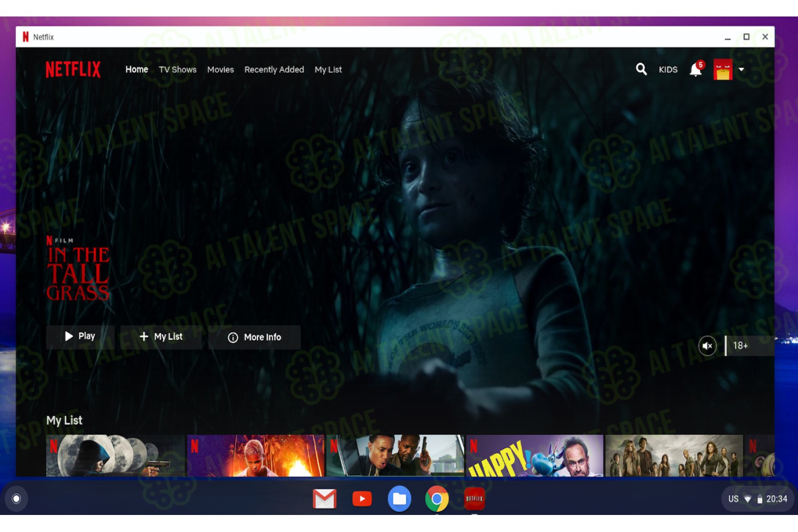Open the Netflix search icon
This screenshot has width=798, height=532.
[641, 69]
